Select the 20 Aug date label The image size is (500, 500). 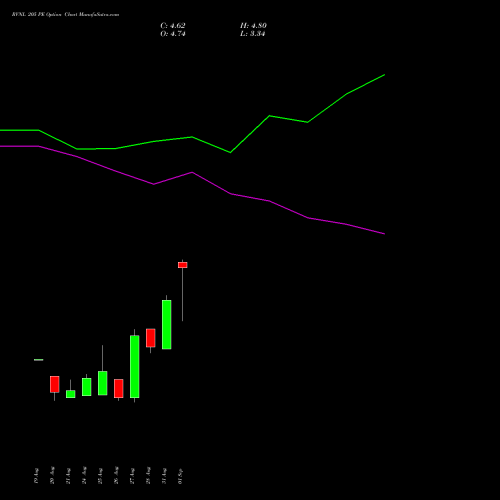[52, 476]
